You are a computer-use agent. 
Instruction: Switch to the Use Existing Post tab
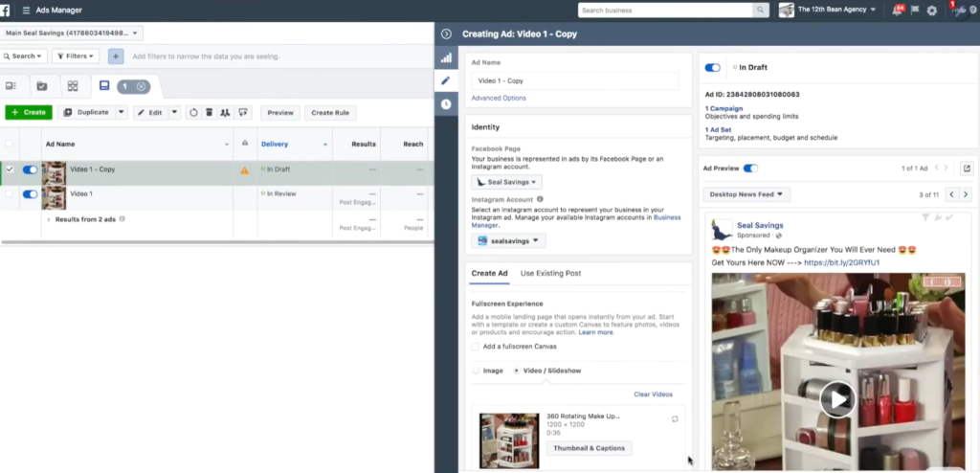(x=550, y=274)
